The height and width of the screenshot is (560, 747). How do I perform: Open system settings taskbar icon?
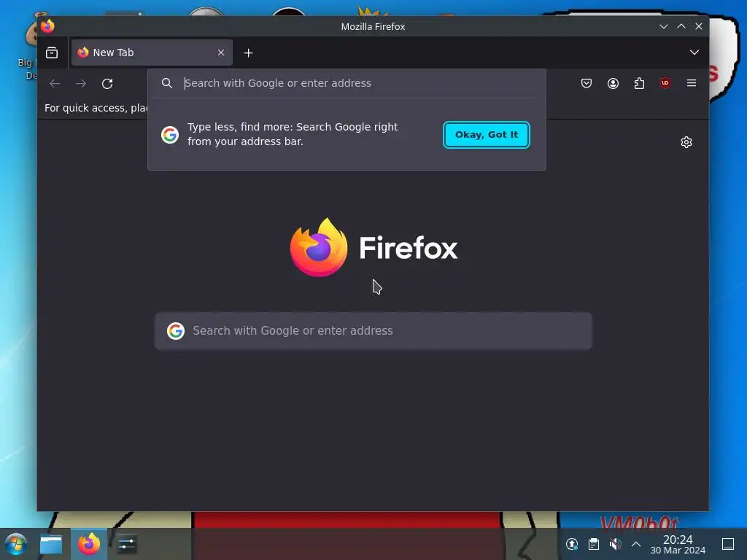click(126, 544)
